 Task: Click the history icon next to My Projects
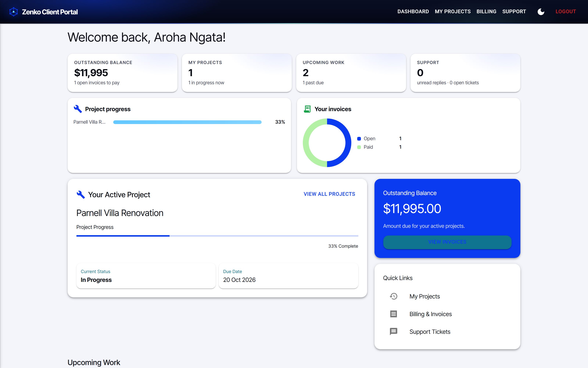point(393,296)
